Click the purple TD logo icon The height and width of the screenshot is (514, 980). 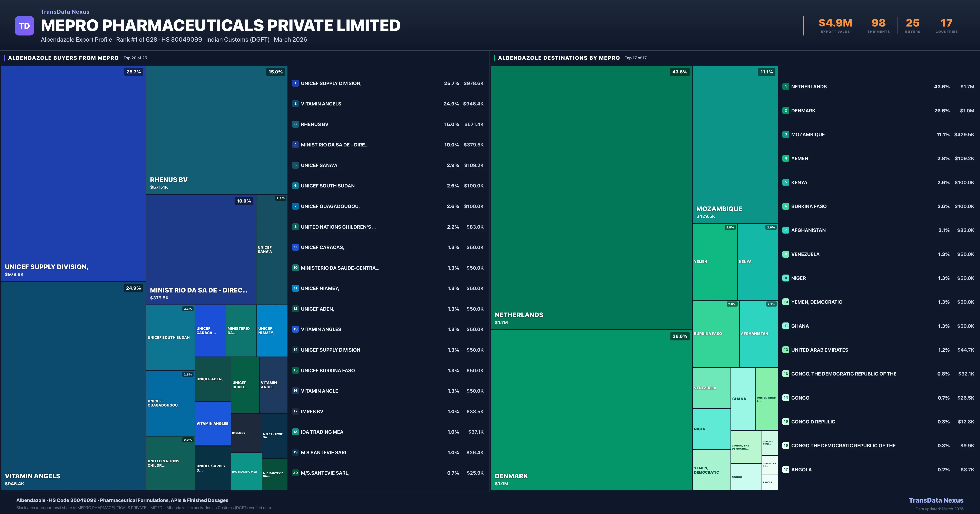coord(24,26)
